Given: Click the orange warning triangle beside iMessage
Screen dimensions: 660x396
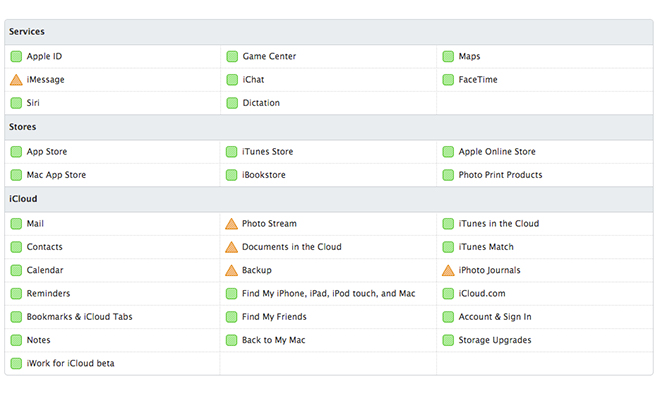Looking at the screenshot, I should click(x=16, y=80).
